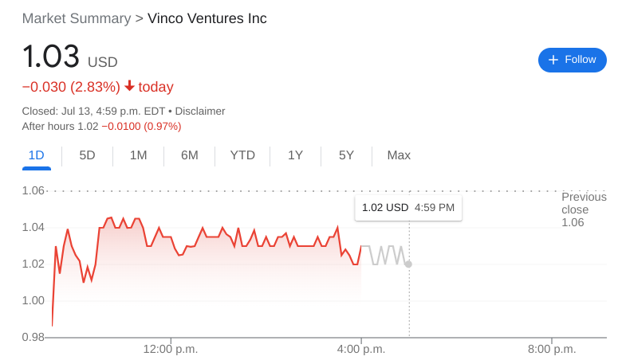Select the YTD tab
618x364 pixels.
click(242, 155)
